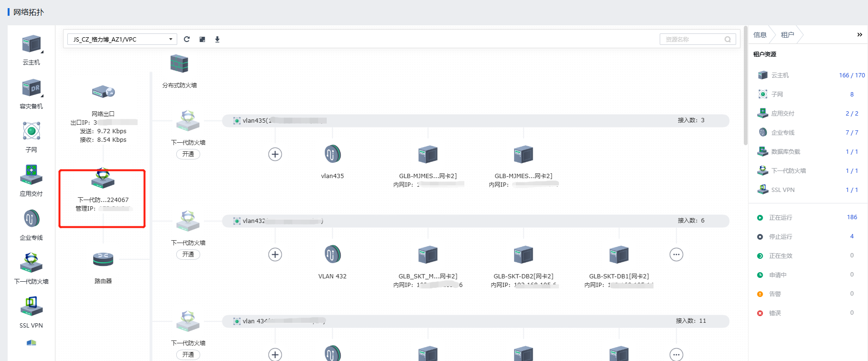Click the refresh topology icon
The height and width of the screenshot is (361, 868).
[x=187, y=39]
